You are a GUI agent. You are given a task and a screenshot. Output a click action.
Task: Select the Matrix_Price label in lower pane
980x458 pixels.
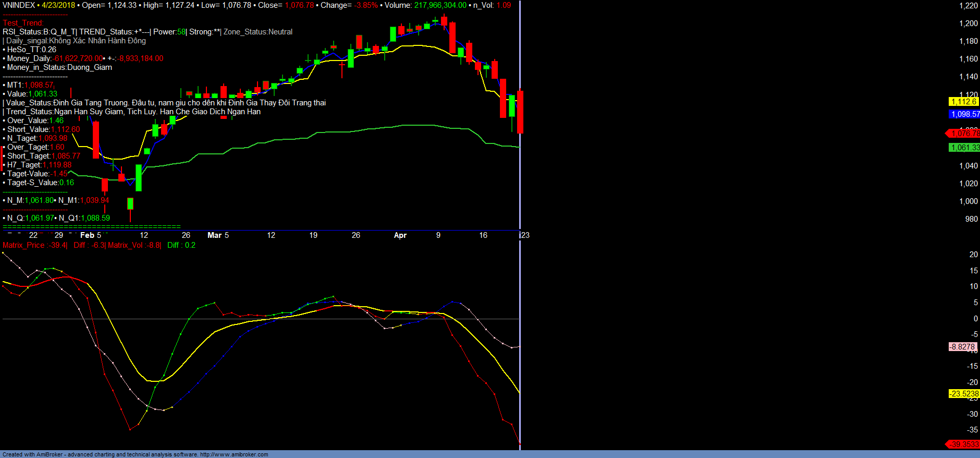coord(23,245)
